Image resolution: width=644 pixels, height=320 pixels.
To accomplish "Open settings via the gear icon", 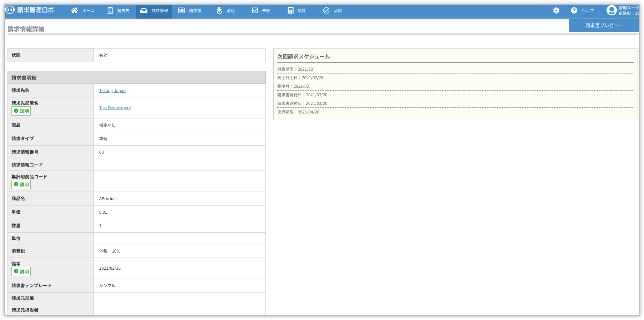I will 556,10.
